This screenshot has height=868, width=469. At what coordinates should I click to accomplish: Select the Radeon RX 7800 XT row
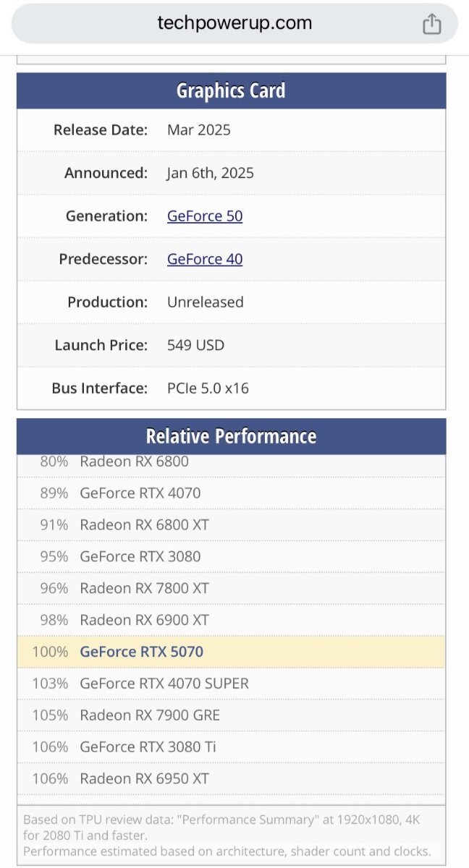[232, 589]
